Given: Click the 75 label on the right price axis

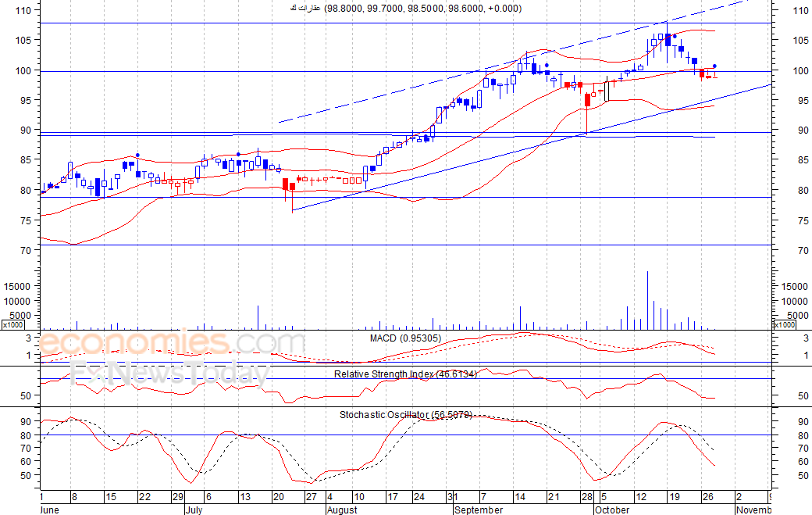Looking at the screenshot, I should coord(803,220).
